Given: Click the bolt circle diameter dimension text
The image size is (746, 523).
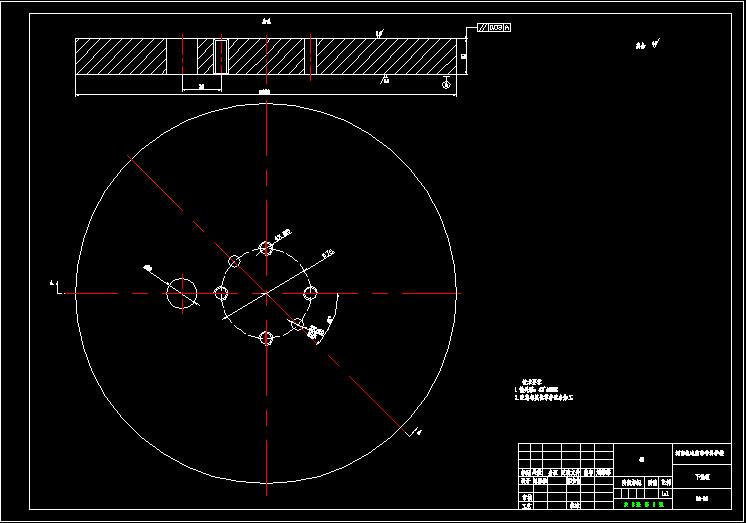Looking at the screenshot, I should [x=329, y=254].
